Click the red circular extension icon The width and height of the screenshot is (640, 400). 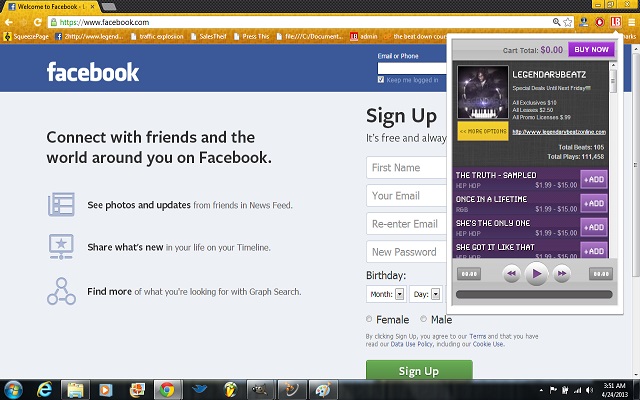(x=600, y=22)
